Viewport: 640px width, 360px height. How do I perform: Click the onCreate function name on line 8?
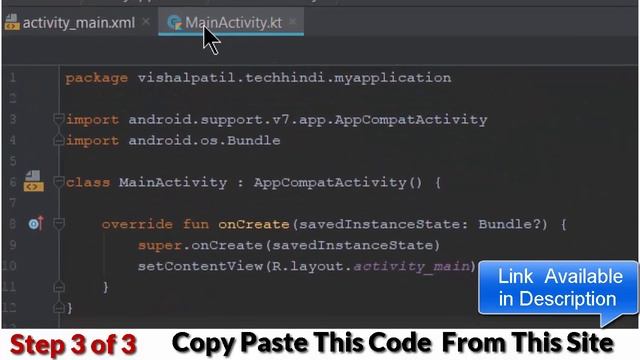[x=253, y=224]
